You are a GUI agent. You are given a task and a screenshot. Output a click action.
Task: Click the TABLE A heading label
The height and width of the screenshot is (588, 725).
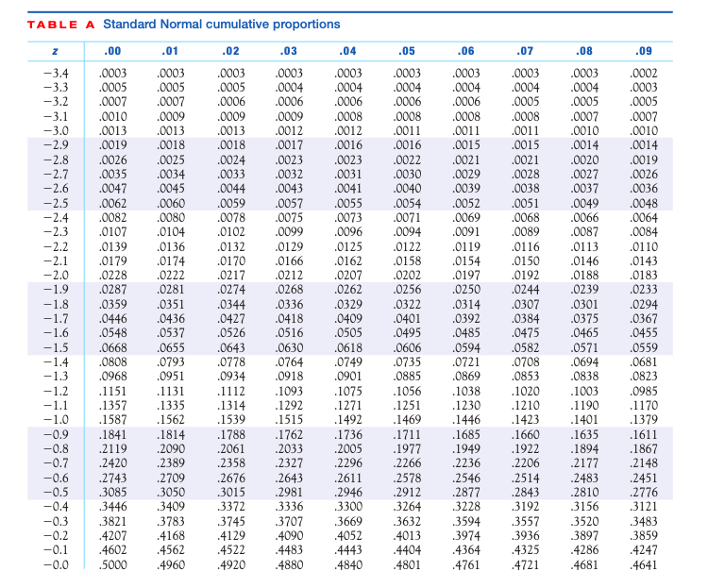pos(61,25)
